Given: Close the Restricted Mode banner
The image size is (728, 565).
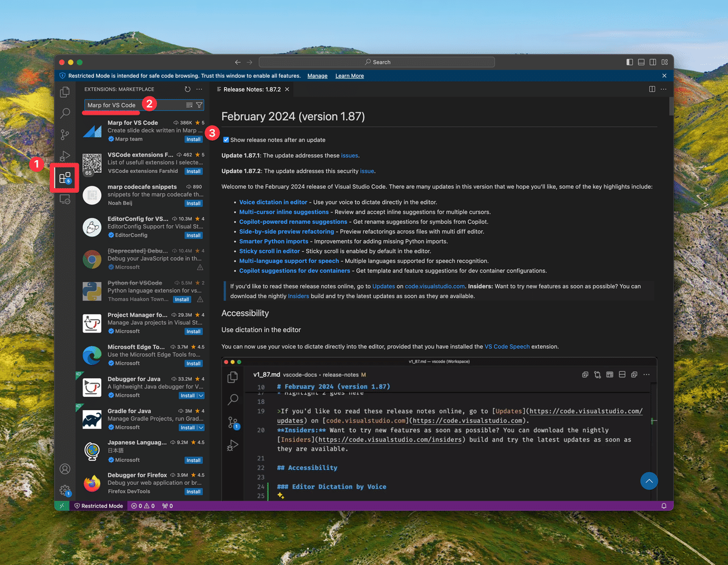Looking at the screenshot, I should pos(664,76).
